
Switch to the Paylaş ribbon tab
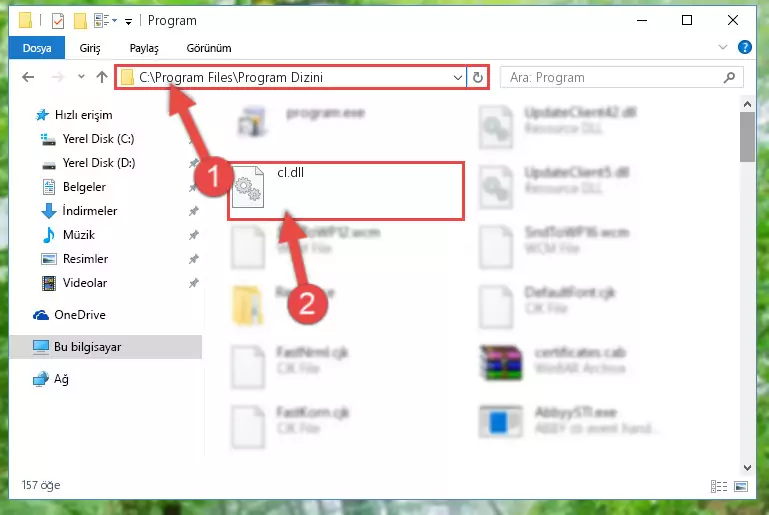tap(144, 48)
